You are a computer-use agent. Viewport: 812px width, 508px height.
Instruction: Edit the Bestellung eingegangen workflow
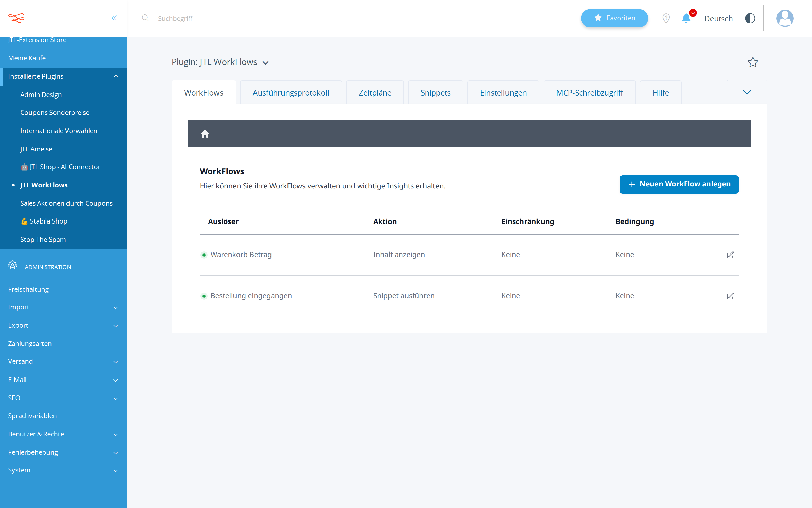(x=730, y=296)
